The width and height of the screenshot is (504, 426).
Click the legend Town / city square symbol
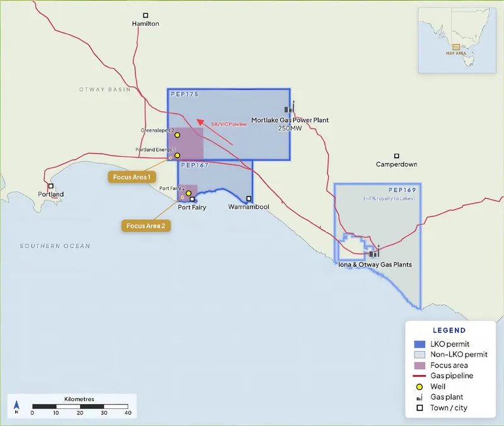coord(420,408)
